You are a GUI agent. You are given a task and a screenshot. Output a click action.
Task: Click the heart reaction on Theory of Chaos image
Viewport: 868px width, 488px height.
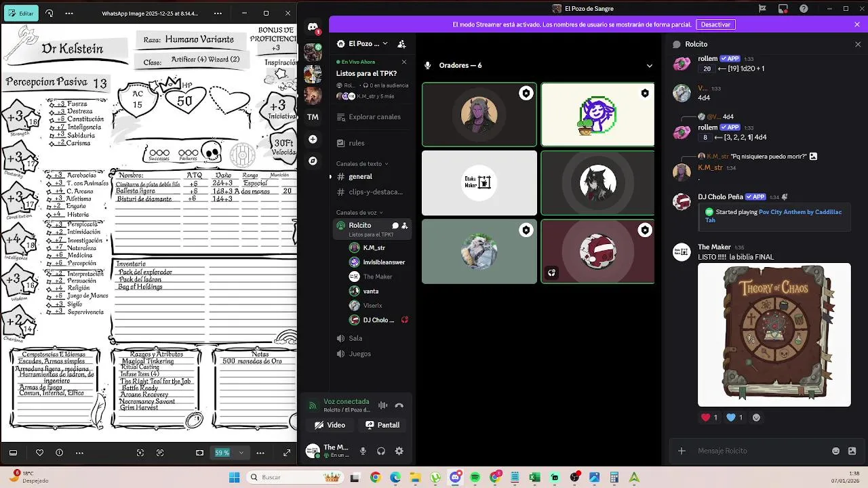709,418
